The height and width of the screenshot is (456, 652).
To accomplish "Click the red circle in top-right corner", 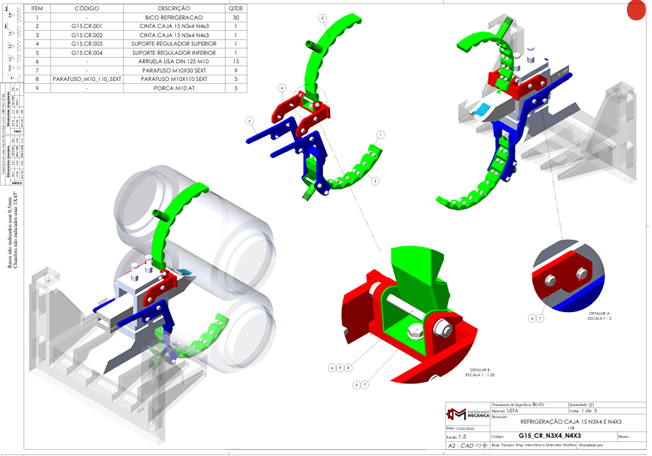I will (x=636, y=11).
